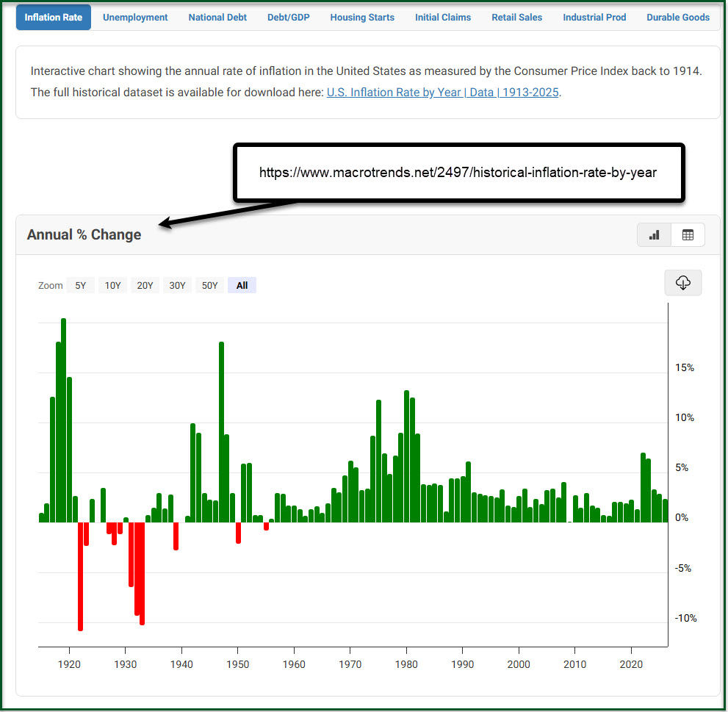This screenshot has height=712, width=728.
Task: Switch to data table view icon
Action: coord(688,235)
